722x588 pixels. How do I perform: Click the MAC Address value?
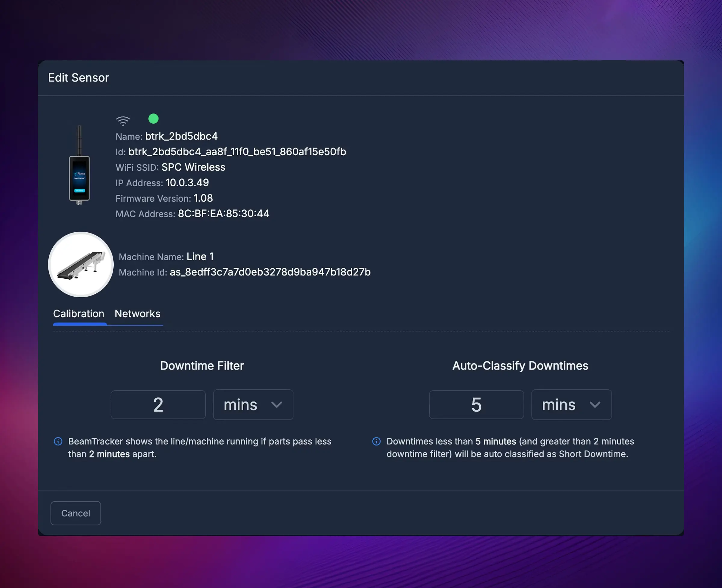pos(224,213)
